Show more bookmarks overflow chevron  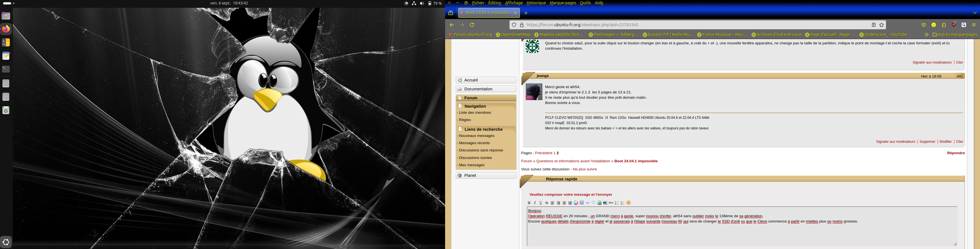926,35
